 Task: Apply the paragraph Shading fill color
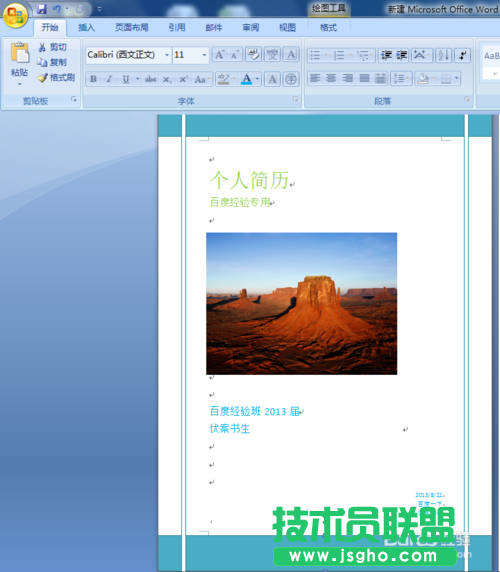click(423, 78)
